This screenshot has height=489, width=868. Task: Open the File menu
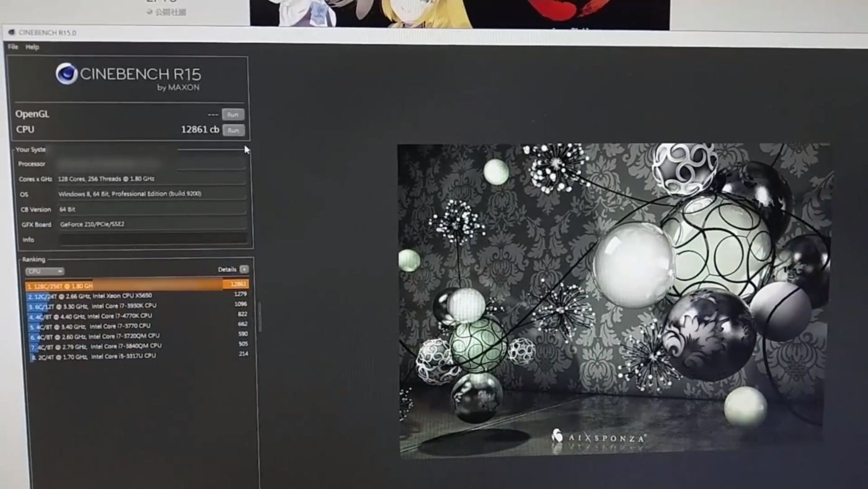(x=12, y=47)
